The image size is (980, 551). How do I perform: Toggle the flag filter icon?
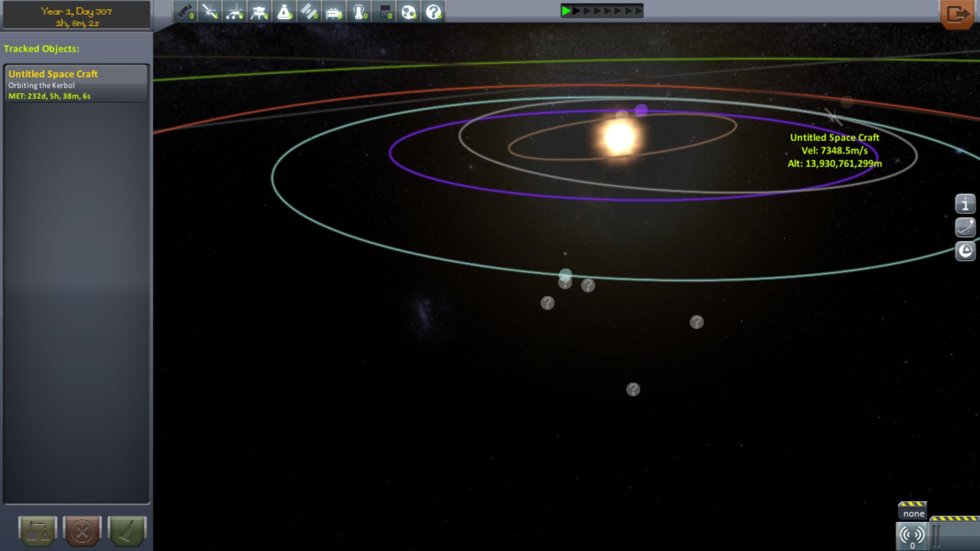384,11
